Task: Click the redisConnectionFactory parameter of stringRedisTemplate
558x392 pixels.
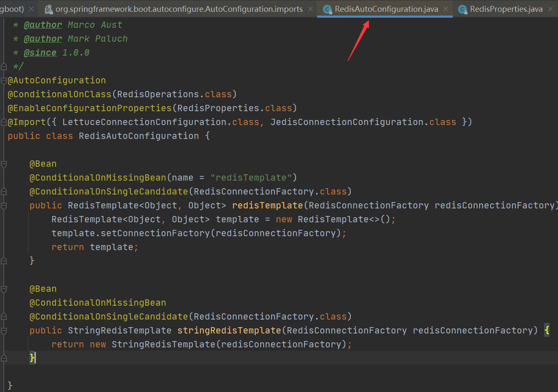Action: click(x=473, y=331)
